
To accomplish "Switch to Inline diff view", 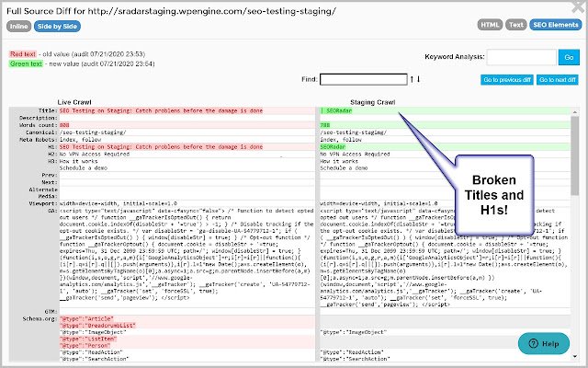I will click(18, 27).
